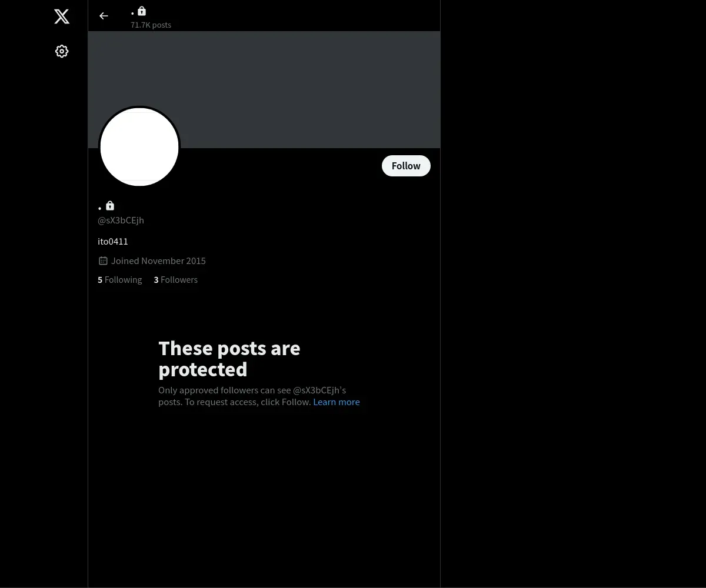This screenshot has width=706, height=588.
Task: Click the lock icon above @sX3bCEjh
Action: tap(110, 206)
